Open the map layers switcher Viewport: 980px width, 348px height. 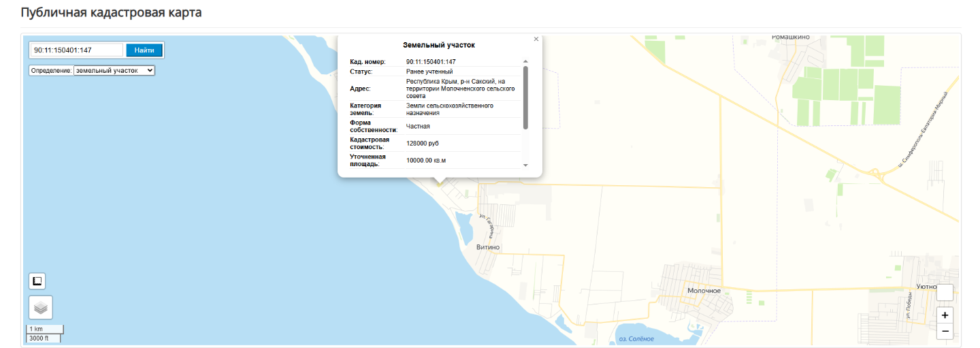coord(41,308)
